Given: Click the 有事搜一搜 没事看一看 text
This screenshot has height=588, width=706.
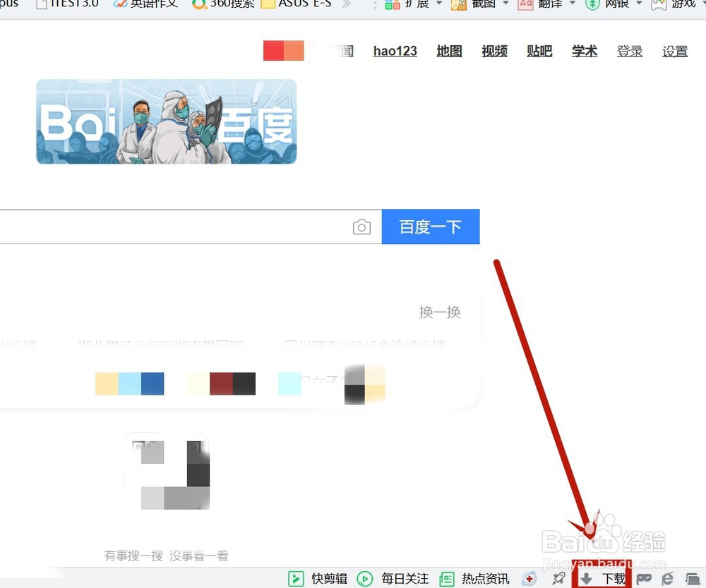Looking at the screenshot, I should click(x=166, y=556).
